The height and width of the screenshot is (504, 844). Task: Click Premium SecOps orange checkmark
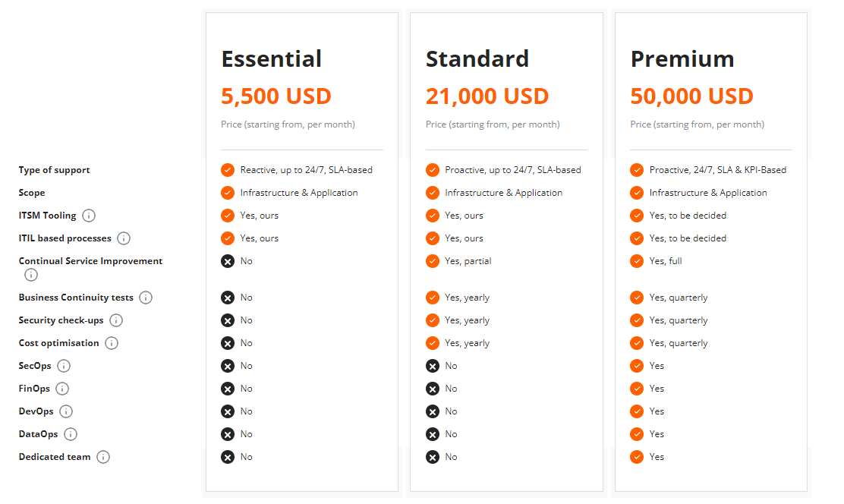point(637,366)
